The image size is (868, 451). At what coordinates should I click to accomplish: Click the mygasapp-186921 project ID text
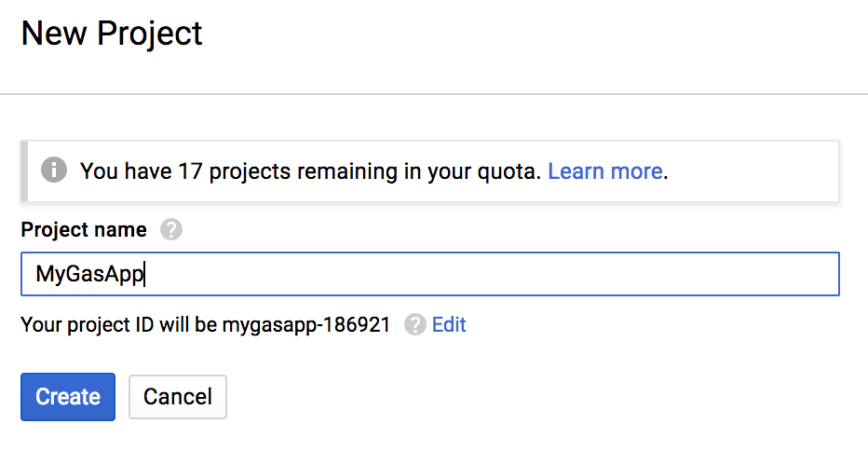[x=305, y=324]
